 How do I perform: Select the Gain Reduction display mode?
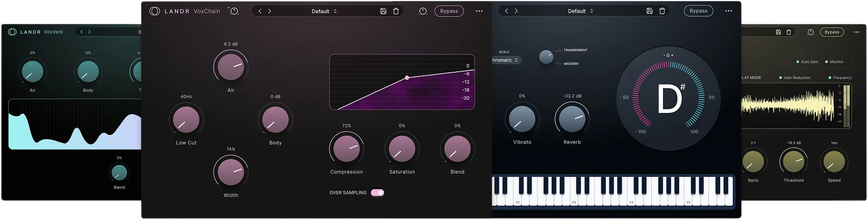coord(795,78)
